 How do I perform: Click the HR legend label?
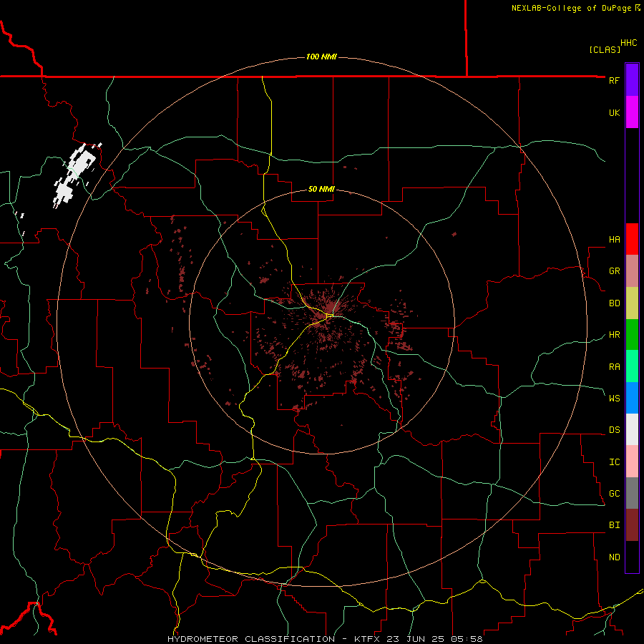(614, 335)
